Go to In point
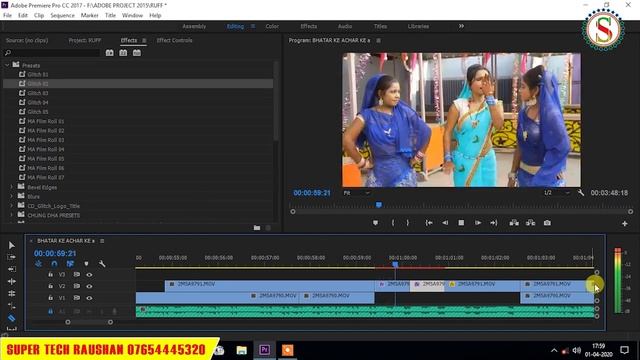The image size is (640, 360). pyautogui.click(x=429, y=223)
